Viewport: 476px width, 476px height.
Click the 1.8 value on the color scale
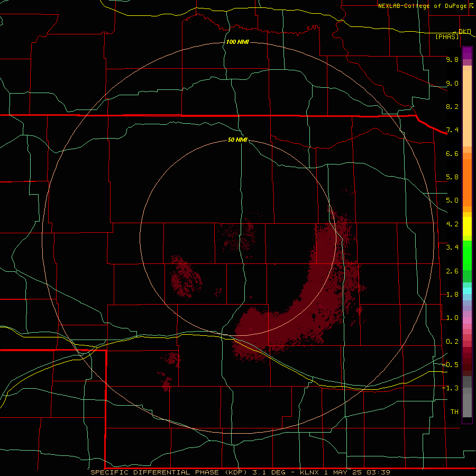click(x=452, y=295)
